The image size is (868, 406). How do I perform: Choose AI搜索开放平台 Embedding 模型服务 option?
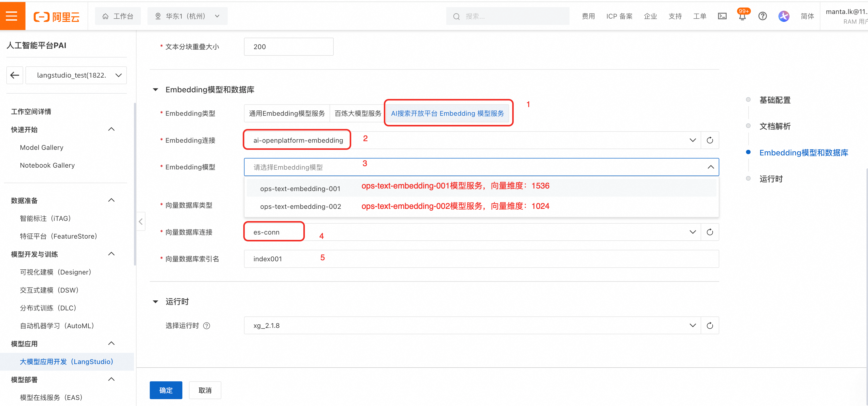tap(447, 113)
